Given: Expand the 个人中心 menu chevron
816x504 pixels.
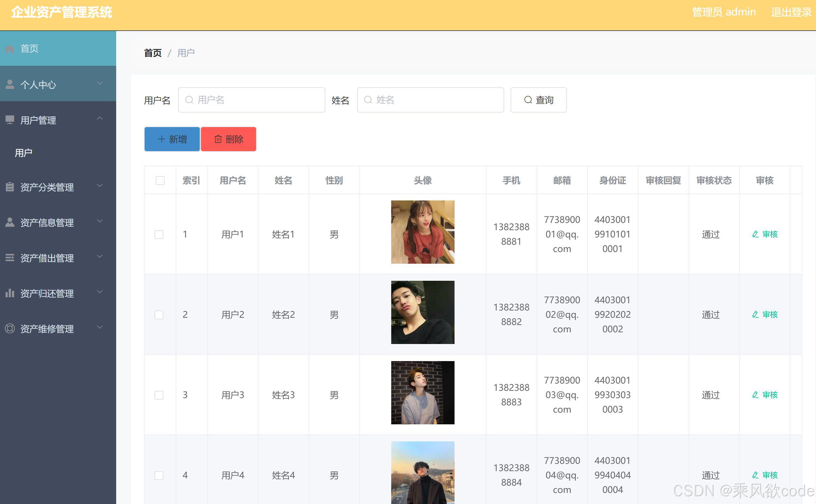Looking at the screenshot, I should [99, 83].
